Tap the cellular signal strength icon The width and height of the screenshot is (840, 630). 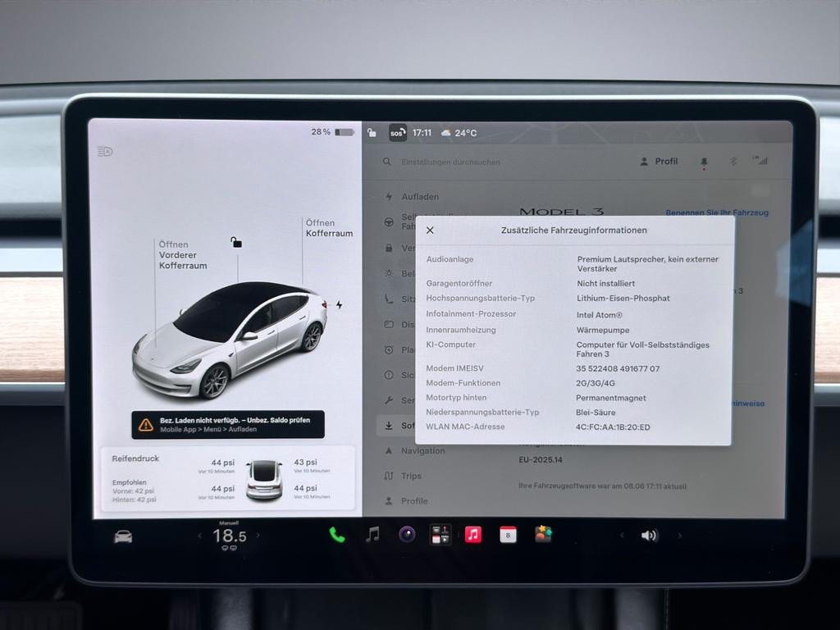(760, 160)
